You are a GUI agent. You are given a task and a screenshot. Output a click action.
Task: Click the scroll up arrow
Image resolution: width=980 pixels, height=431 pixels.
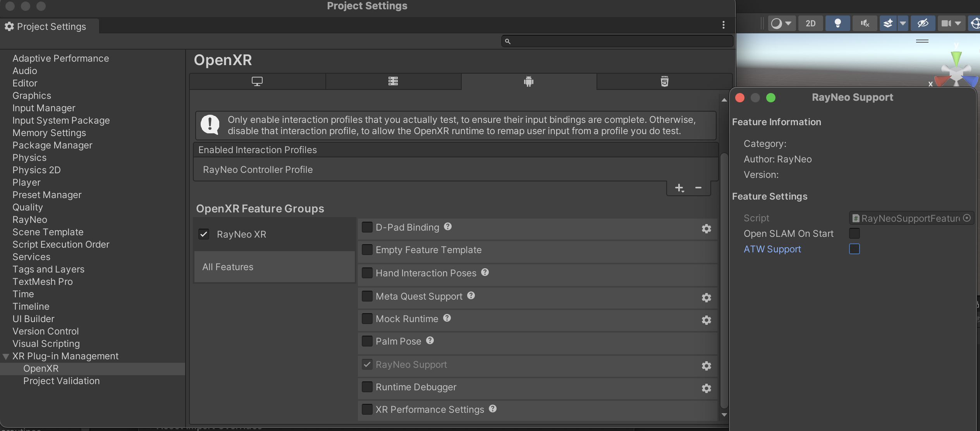click(724, 100)
